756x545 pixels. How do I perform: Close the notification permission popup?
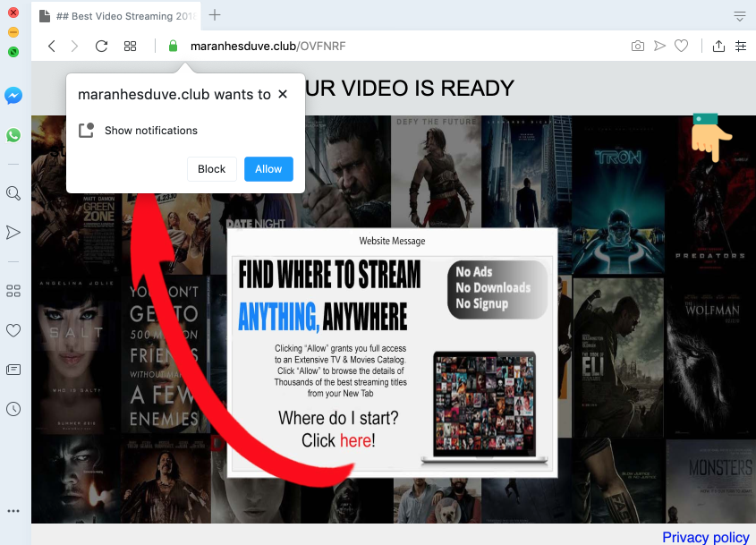283,94
